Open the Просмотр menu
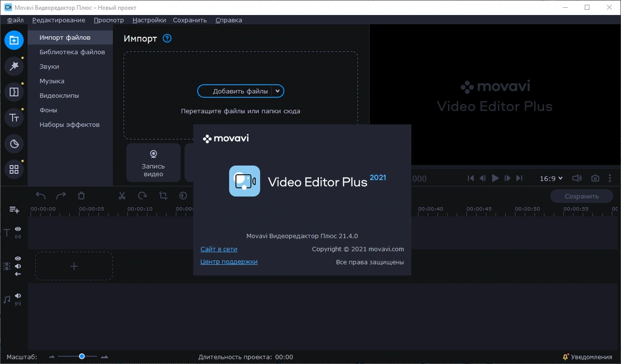Screen dimensions: 621x364 pyautogui.click(x=109, y=20)
